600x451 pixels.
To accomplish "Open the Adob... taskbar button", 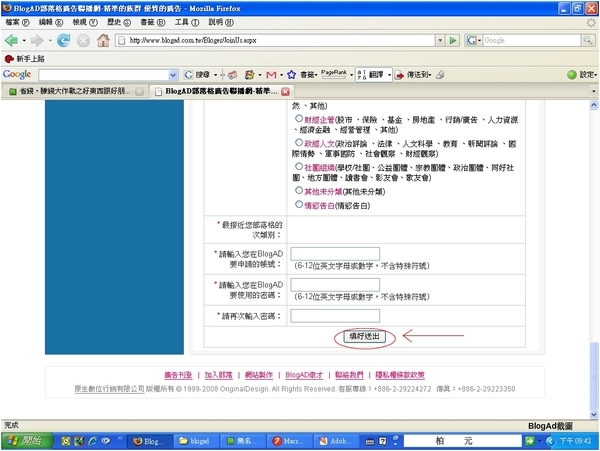I will tap(335, 441).
